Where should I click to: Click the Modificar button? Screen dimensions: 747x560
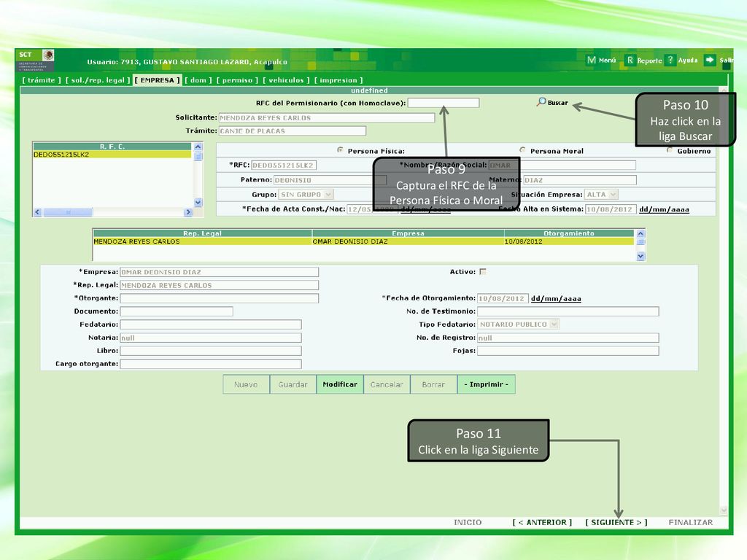tap(340, 384)
